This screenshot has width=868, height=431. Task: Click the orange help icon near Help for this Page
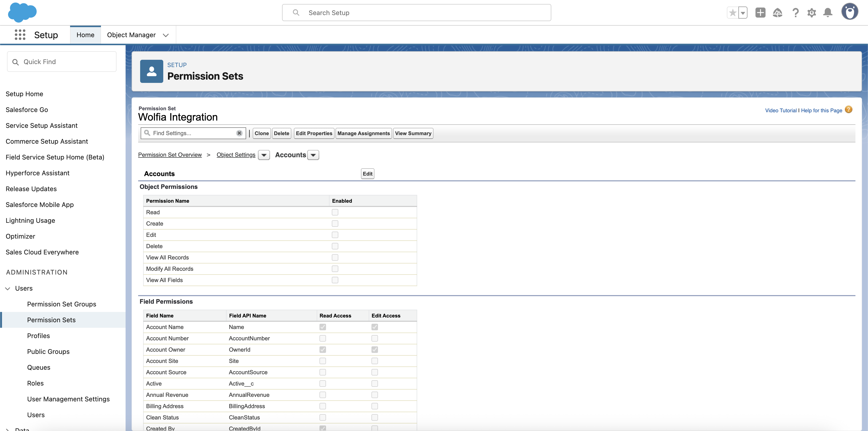[x=849, y=110]
